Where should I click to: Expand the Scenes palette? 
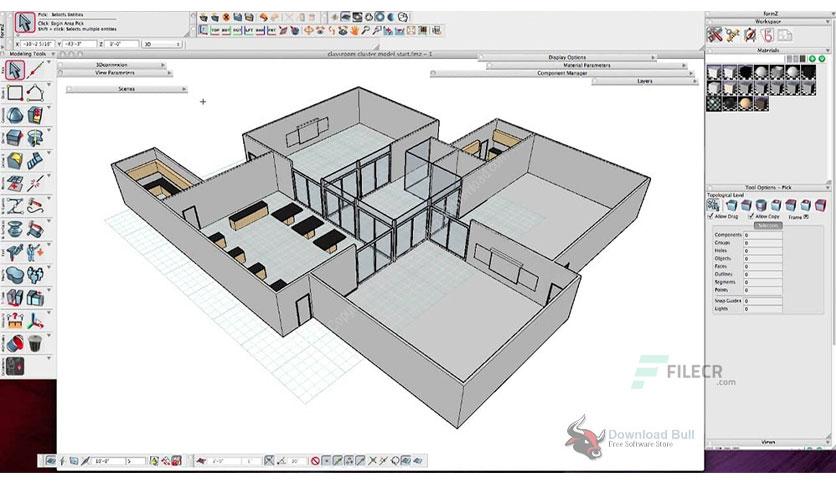click(x=126, y=89)
